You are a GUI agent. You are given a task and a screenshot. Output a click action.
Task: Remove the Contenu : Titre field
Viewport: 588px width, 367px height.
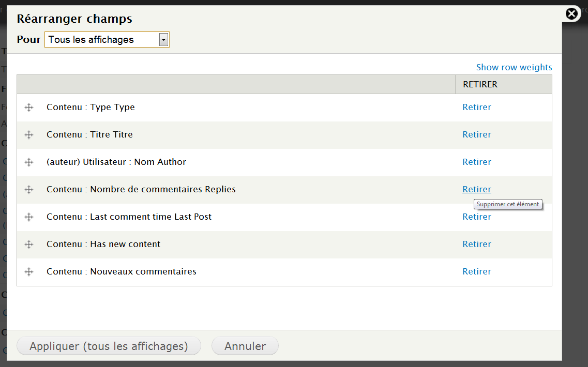pyautogui.click(x=476, y=135)
